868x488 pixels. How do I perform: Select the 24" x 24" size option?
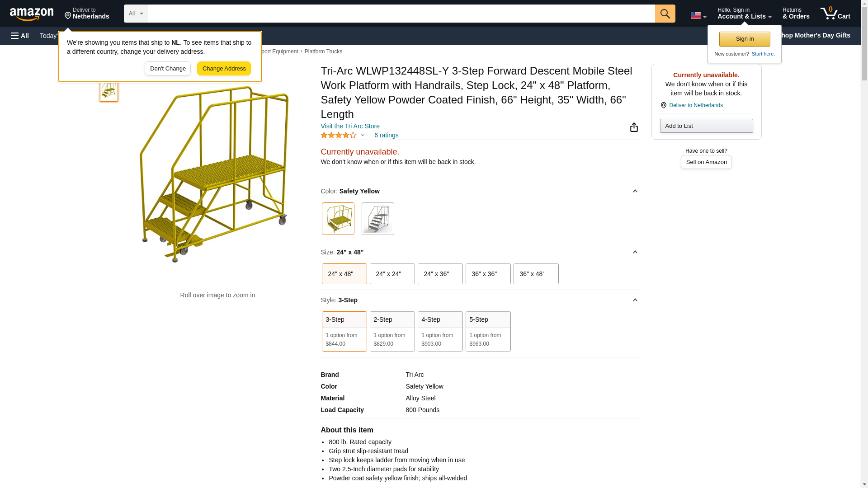pyautogui.click(x=392, y=274)
